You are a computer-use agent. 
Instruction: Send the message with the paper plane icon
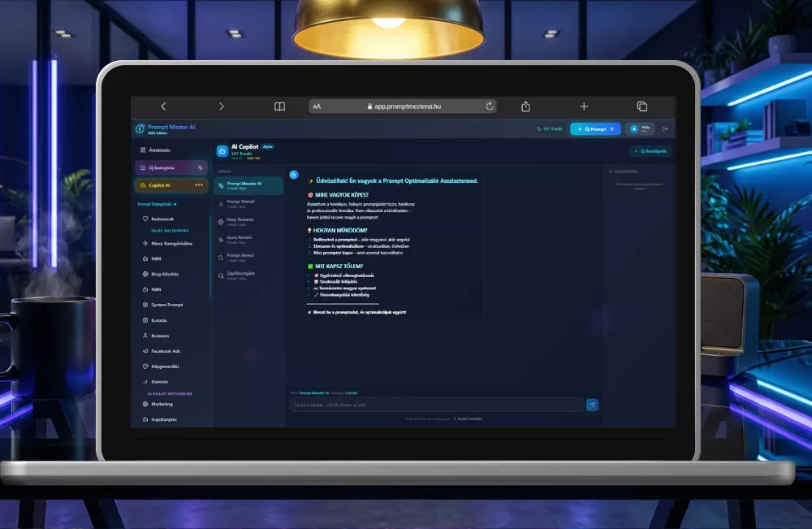pyautogui.click(x=592, y=405)
